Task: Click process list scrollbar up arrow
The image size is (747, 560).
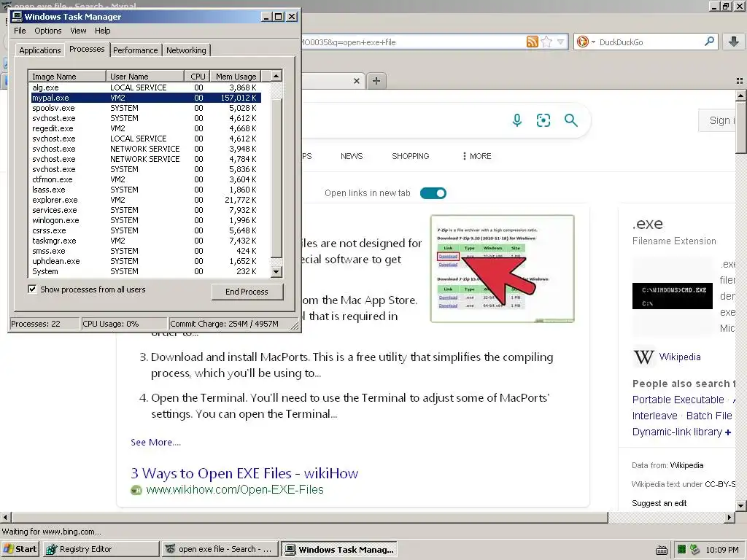Action: point(276,76)
